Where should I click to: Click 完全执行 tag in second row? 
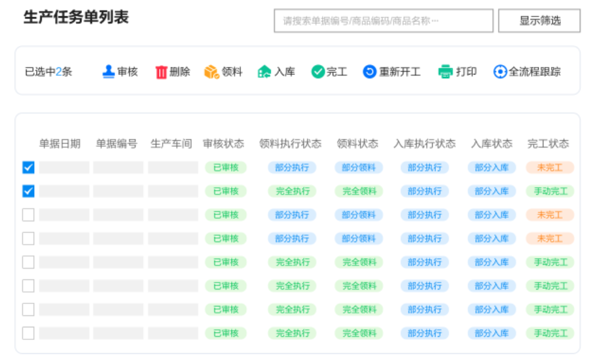pyautogui.click(x=292, y=191)
